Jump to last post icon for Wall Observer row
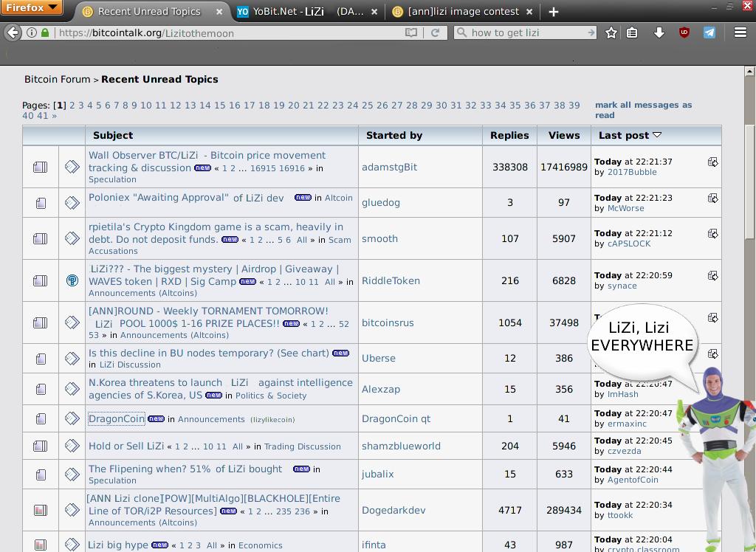The image size is (756, 552). point(712,162)
